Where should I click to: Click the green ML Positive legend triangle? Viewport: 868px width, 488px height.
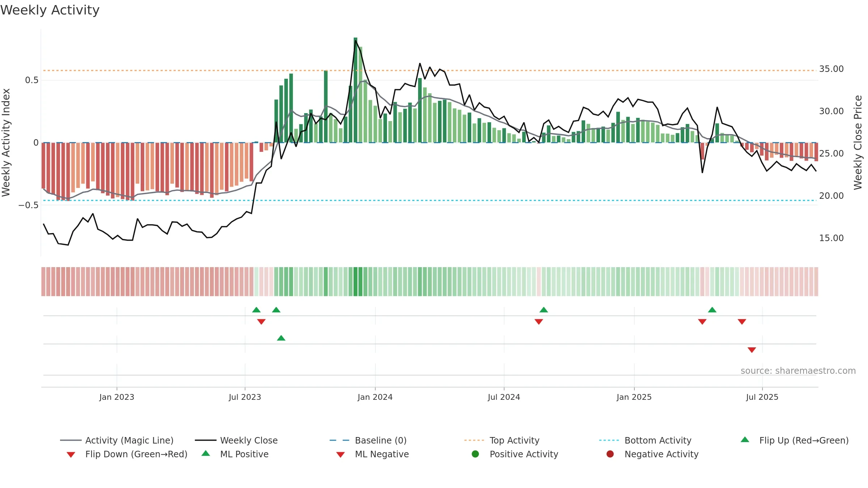pyautogui.click(x=206, y=453)
